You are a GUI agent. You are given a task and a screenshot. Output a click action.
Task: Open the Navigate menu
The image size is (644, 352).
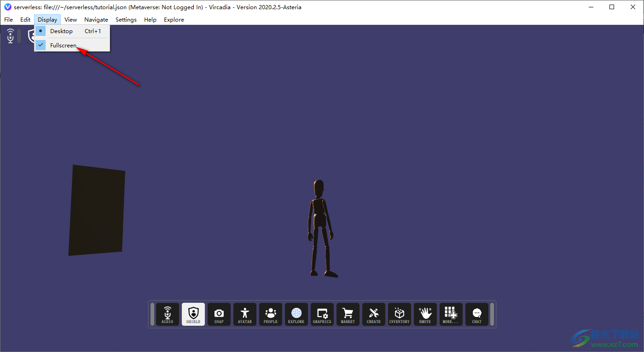pyautogui.click(x=96, y=20)
